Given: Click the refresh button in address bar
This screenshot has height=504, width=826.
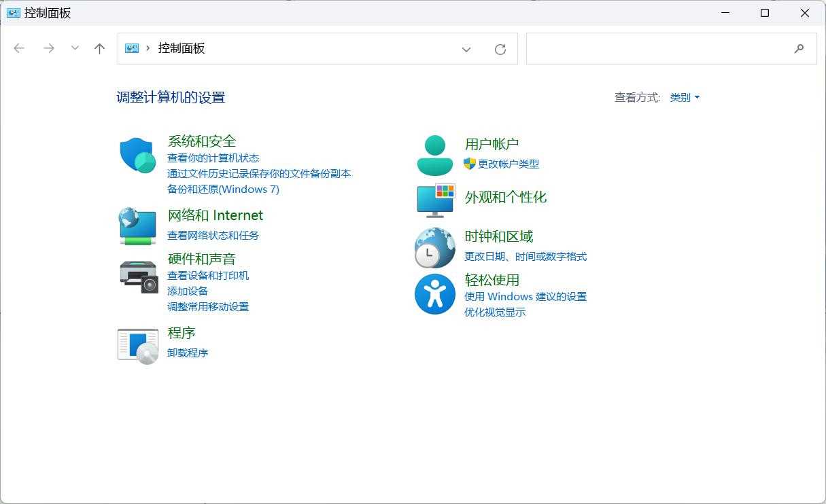Looking at the screenshot, I should pyautogui.click(x=500, y=49).
